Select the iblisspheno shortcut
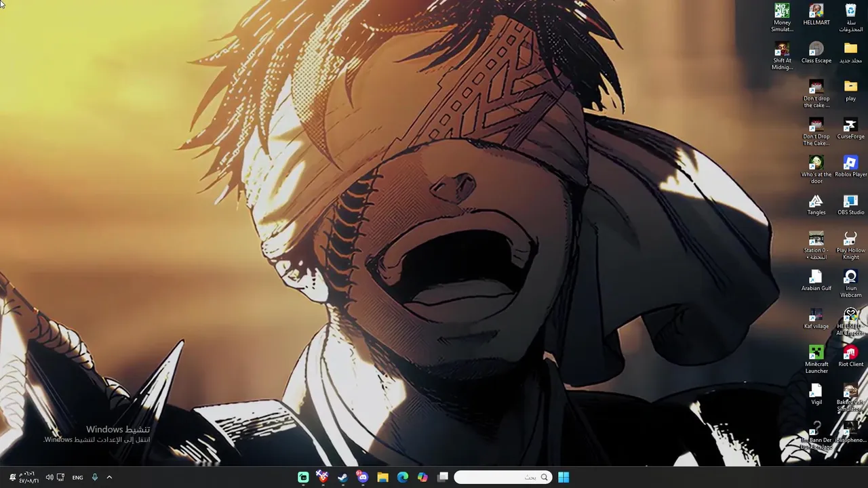Screen dimensions: 868x488 [850, 432]
